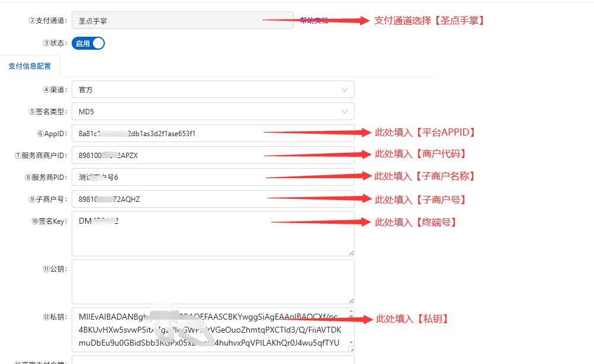Open the 签名类型 dropdown showing MD5
The height and width of the screenshot is (364, 594).
(x=207, y=111)
